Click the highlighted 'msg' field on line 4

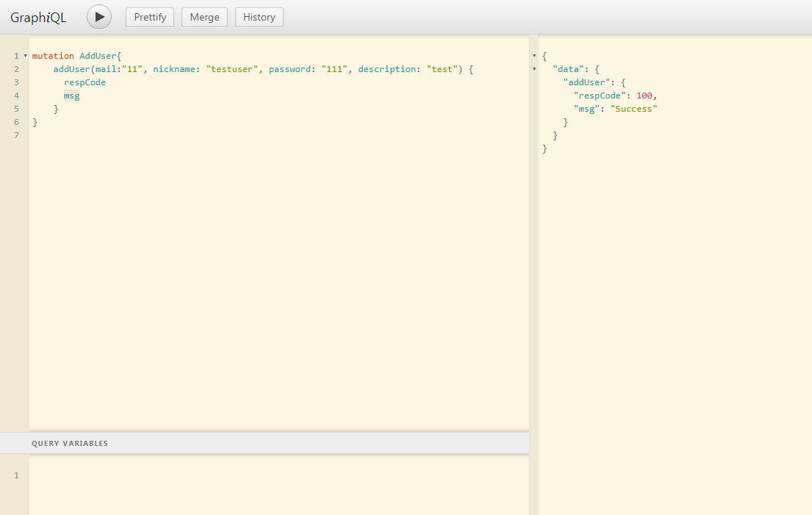[72, 96]
